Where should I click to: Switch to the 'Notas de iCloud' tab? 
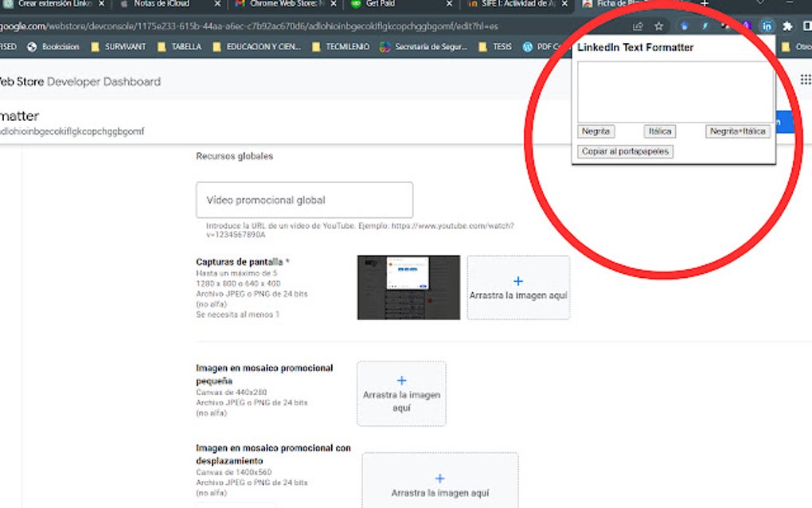162,4
